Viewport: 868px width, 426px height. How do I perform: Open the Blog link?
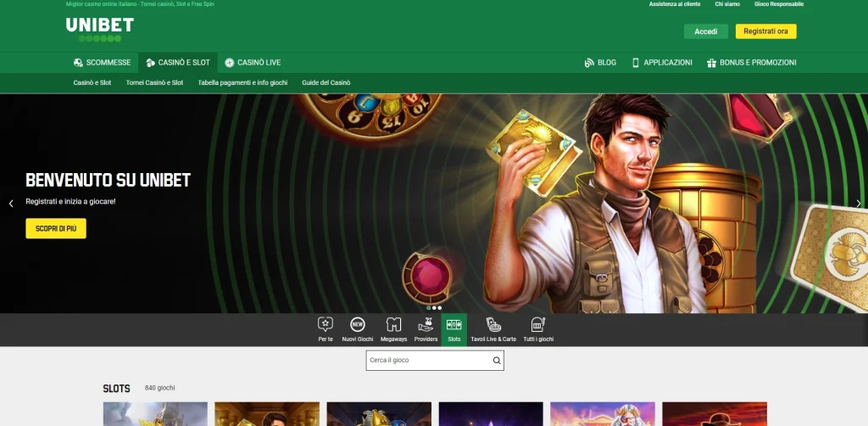coord(600,63)
